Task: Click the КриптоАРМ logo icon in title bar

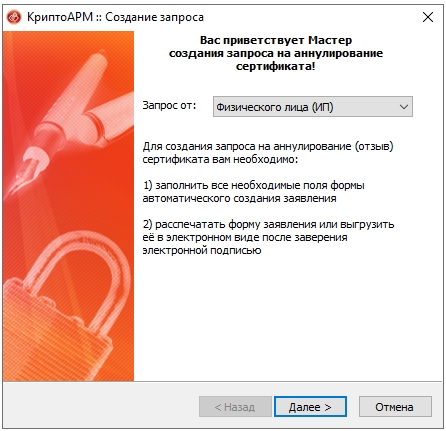Action: pos(14,17)
